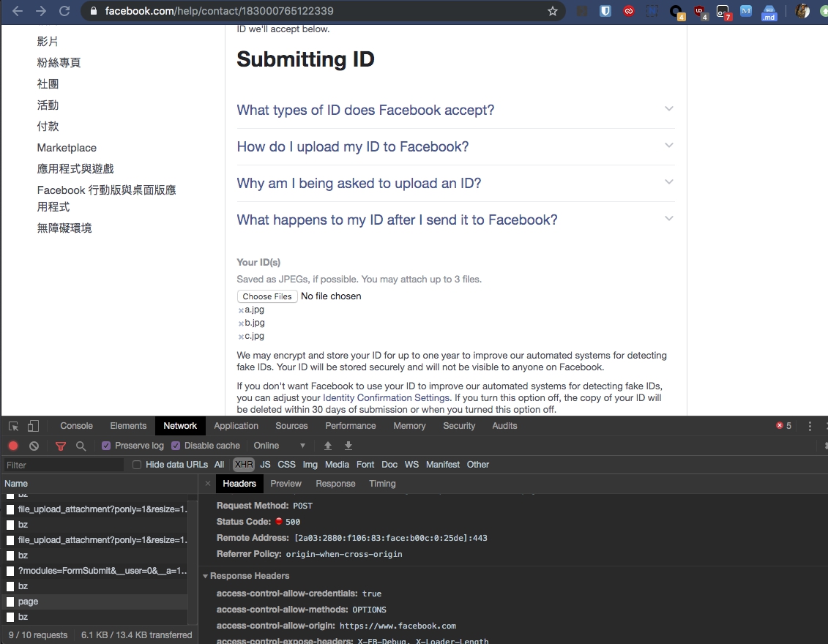Select the ?modules=FormSubmit request row
The image size is (828, 644).
pos(94,571)
